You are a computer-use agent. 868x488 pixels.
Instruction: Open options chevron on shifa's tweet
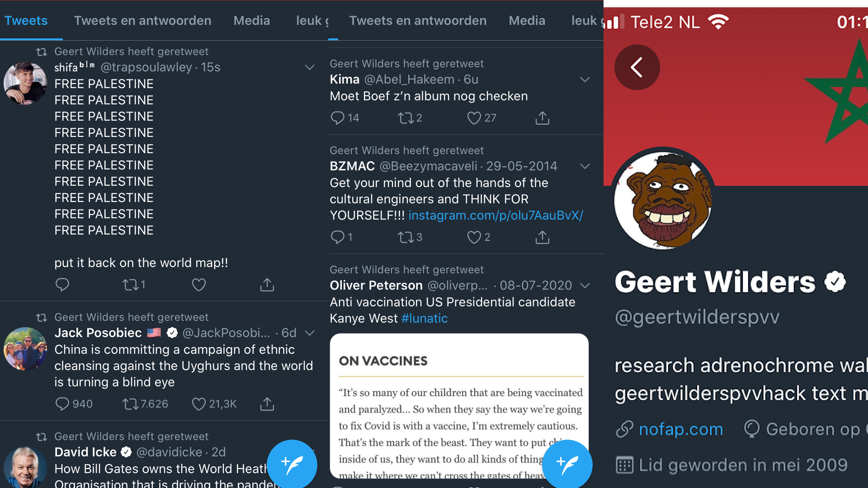(309, 67)
